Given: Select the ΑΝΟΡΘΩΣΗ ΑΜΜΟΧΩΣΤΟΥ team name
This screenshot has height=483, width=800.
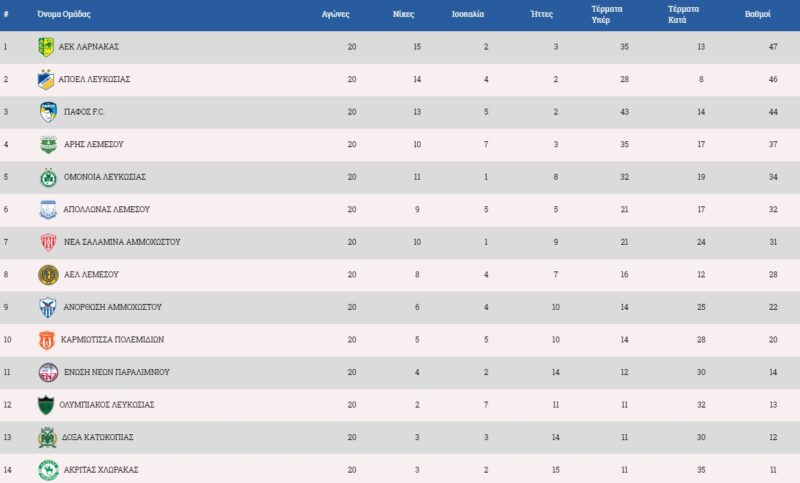Looking at the screenshot, I should (112, 308).
